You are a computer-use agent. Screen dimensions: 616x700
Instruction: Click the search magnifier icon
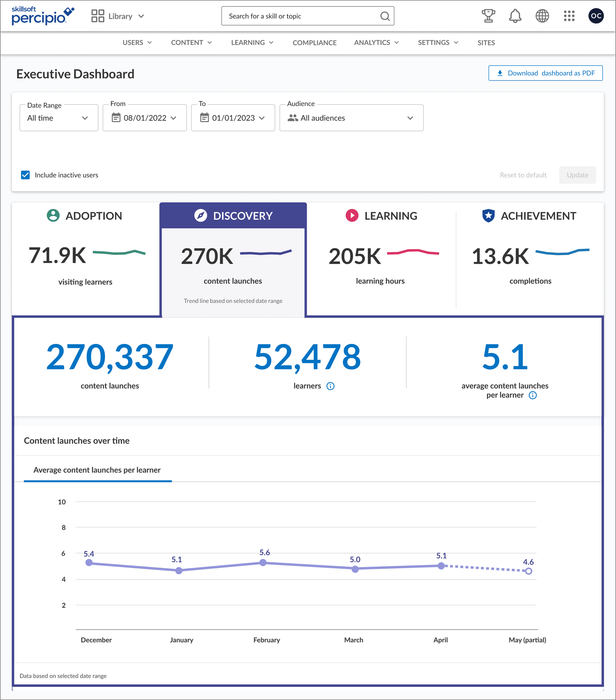[385, 16]
